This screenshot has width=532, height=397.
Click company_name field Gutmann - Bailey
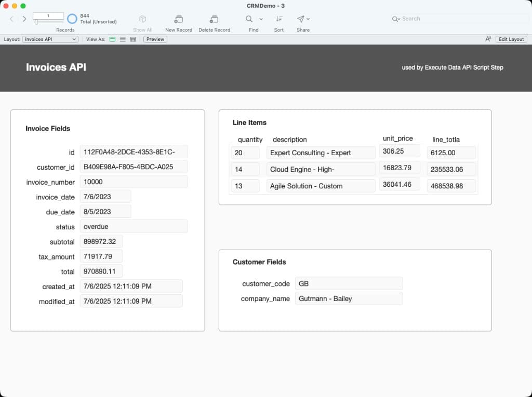[x=349, y=298]
